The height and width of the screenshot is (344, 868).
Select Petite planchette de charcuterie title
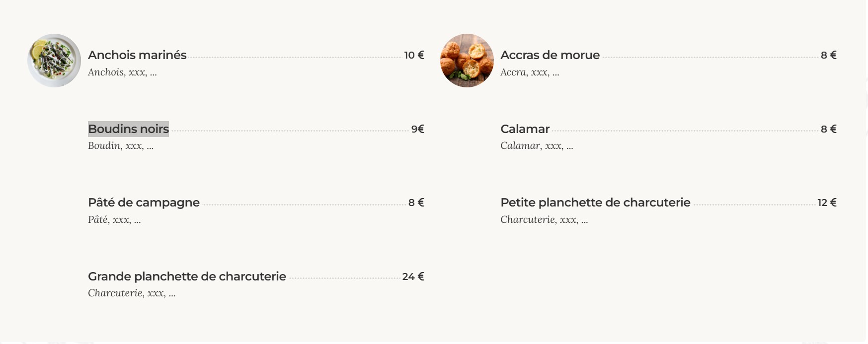595,203
